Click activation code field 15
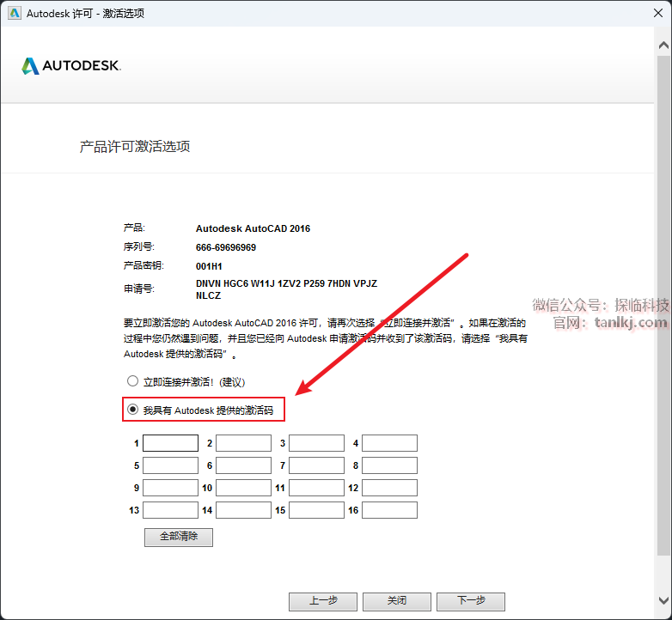The height and width of the screenshot is (620, 672). [317, 510]
